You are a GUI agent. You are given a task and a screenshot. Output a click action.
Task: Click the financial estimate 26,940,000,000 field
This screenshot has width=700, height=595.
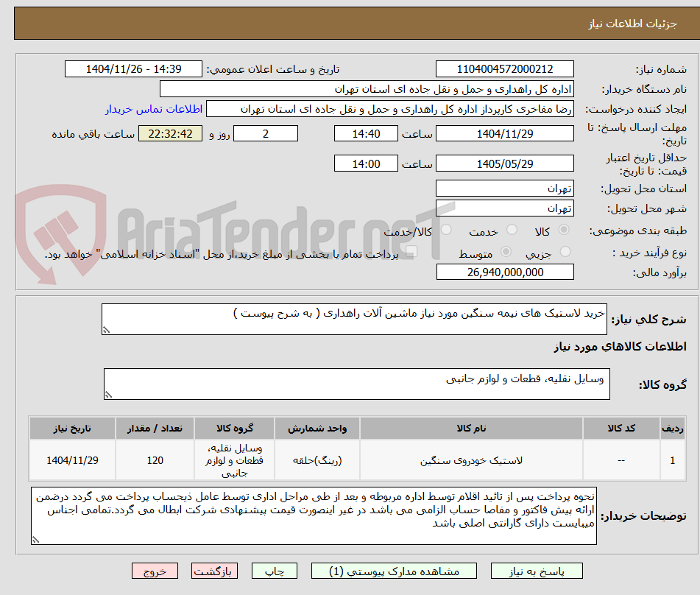click(x=505, y=272)
